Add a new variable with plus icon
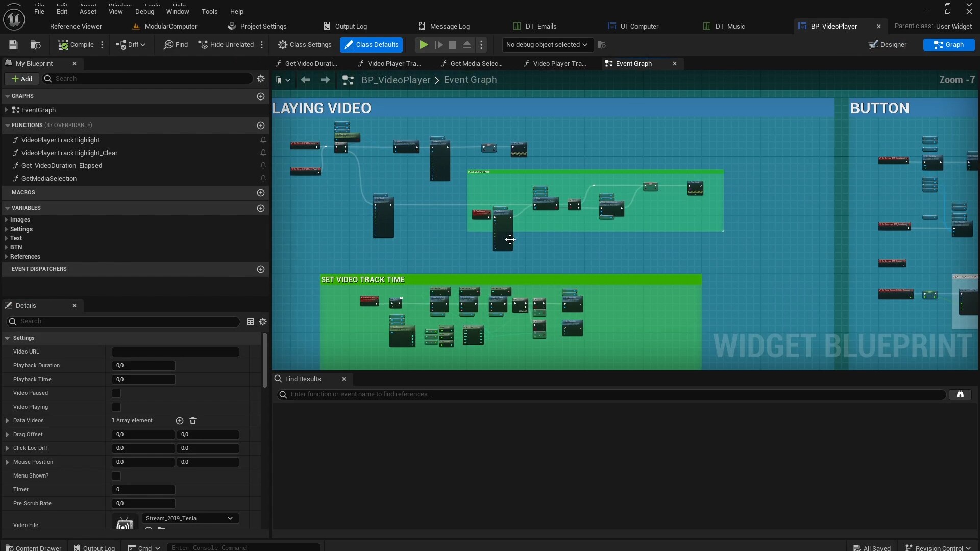The width and height of the screenshot is (980, 551). tap(261, 208)
